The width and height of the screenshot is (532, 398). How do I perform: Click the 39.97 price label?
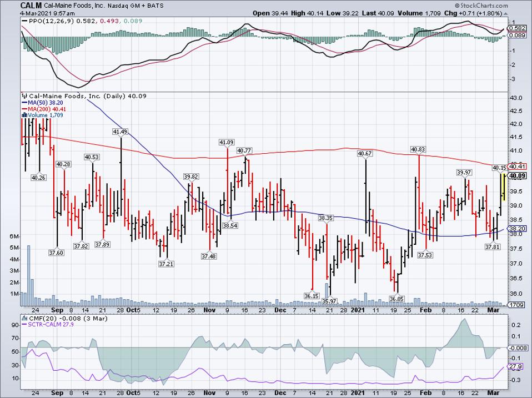click(464, 173)
